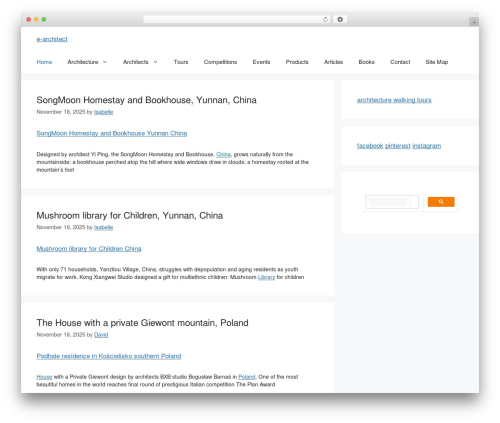This screenshot has height=423, width=500.
Task: Click the browser download icon
Action: click(340, 20)
